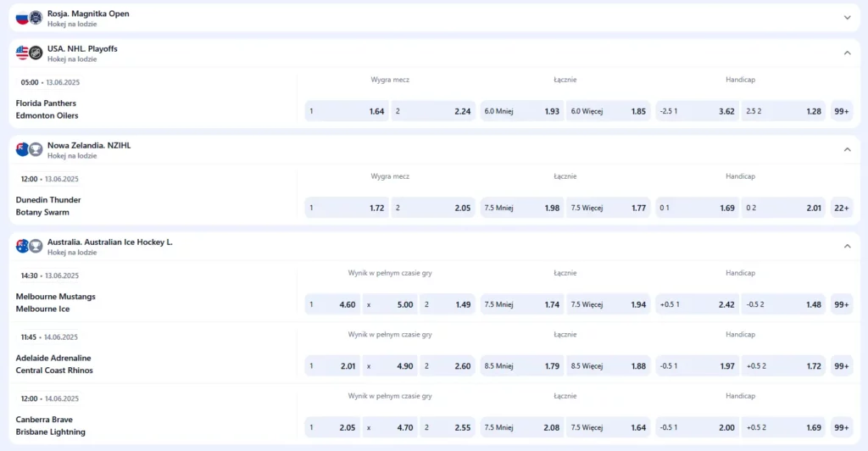Click the Russia flag icon for Magnitka Open
This screenshot has width=868, height=451.
tap(22, 18)
